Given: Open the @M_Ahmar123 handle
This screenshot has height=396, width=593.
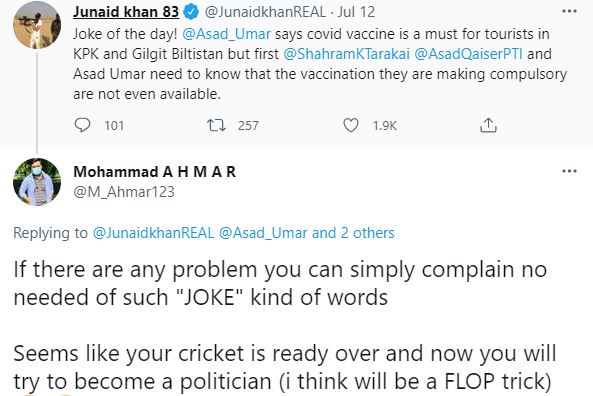Looking at the screenshot, I should pos(124,192).
